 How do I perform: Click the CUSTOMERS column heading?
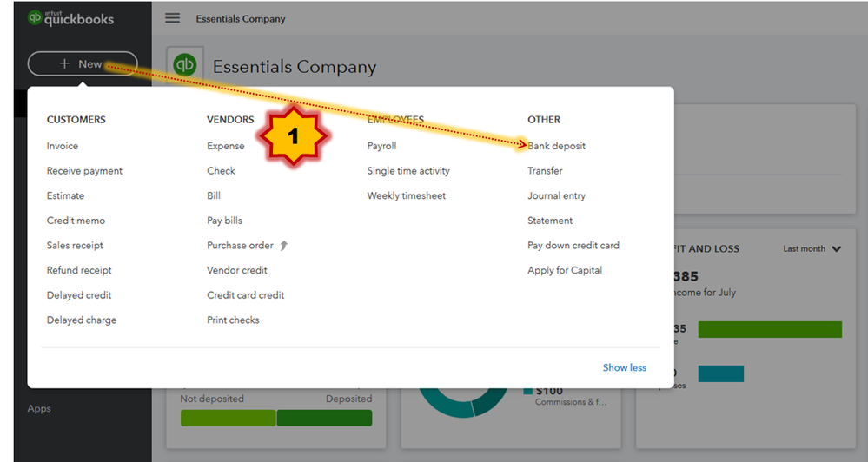pos(76,120)
